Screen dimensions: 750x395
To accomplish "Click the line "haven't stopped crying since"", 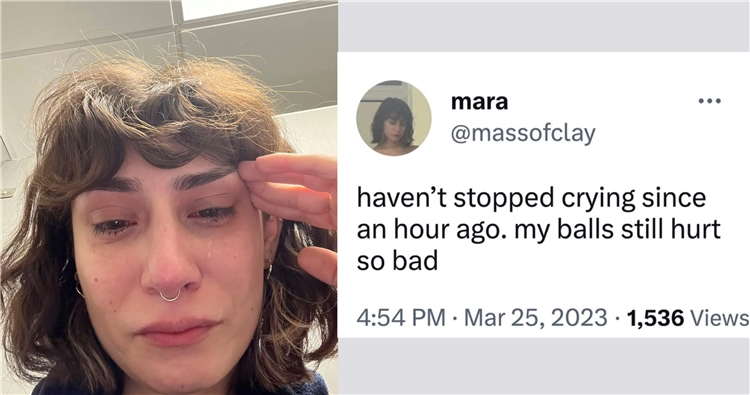I will pyautogui.click(x=531, y=198).
